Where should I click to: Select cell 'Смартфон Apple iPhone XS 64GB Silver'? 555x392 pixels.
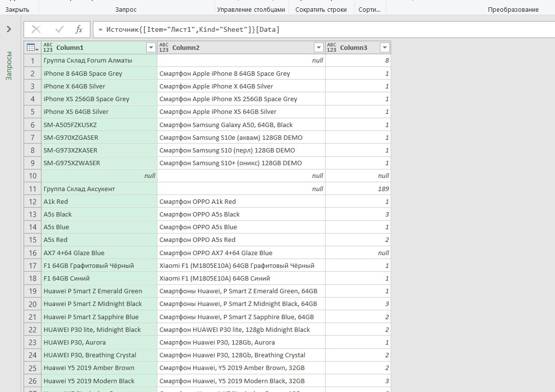pos(241,112)
